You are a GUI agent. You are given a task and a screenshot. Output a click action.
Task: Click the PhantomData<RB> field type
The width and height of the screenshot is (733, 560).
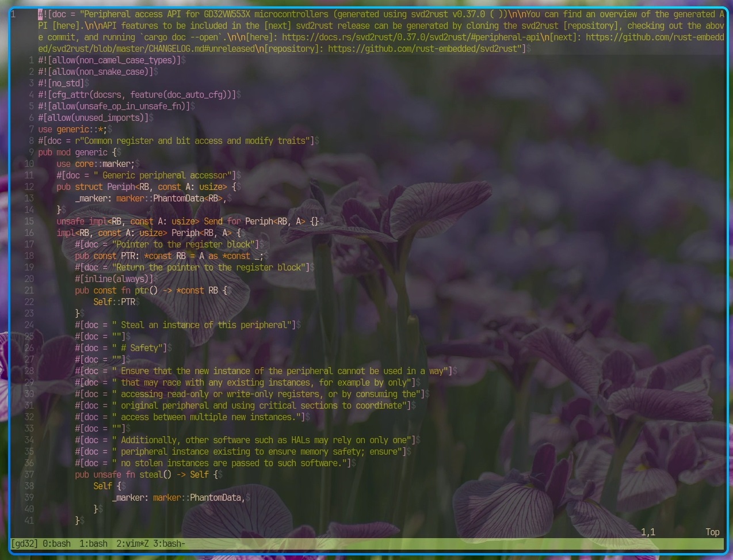[x=170, y=199]
